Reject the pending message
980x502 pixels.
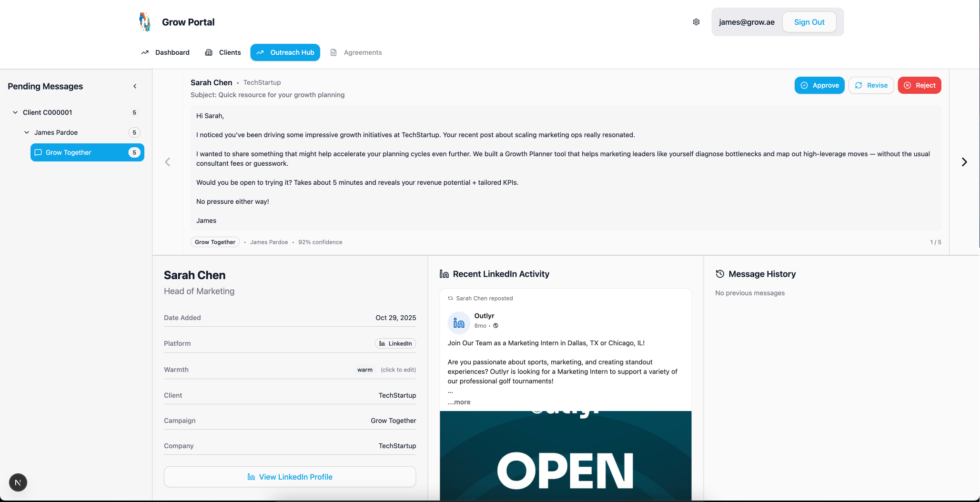click(919, 85)
